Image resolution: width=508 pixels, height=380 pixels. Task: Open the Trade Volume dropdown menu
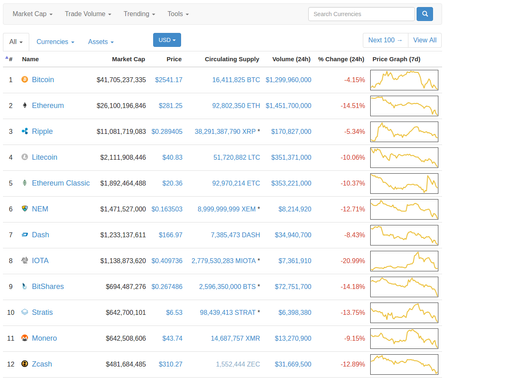(88, 14)
